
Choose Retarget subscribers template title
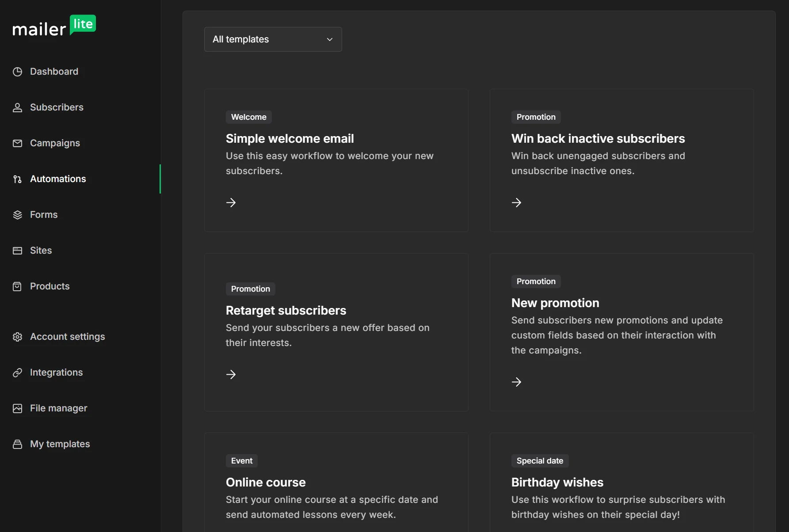[286, 311]
